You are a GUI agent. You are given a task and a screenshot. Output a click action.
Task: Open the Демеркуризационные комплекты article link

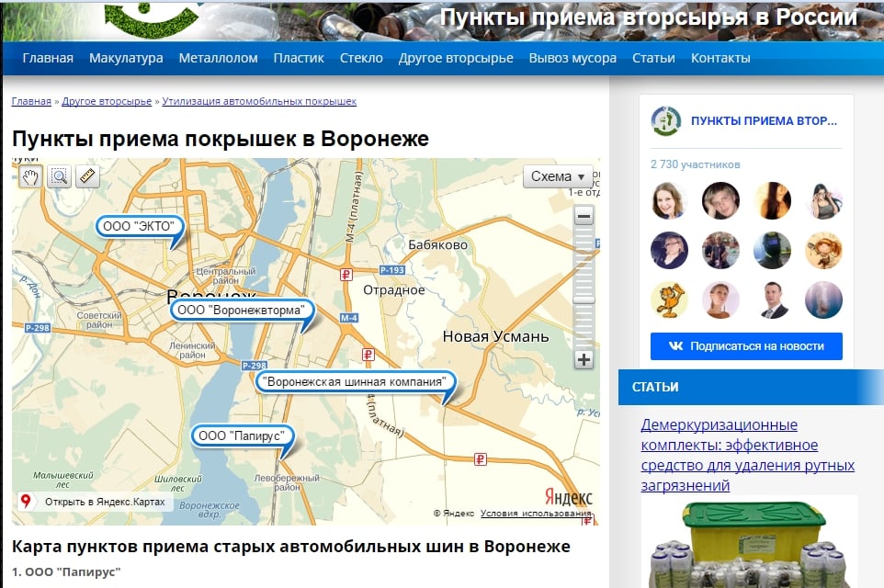click(748, 455)
